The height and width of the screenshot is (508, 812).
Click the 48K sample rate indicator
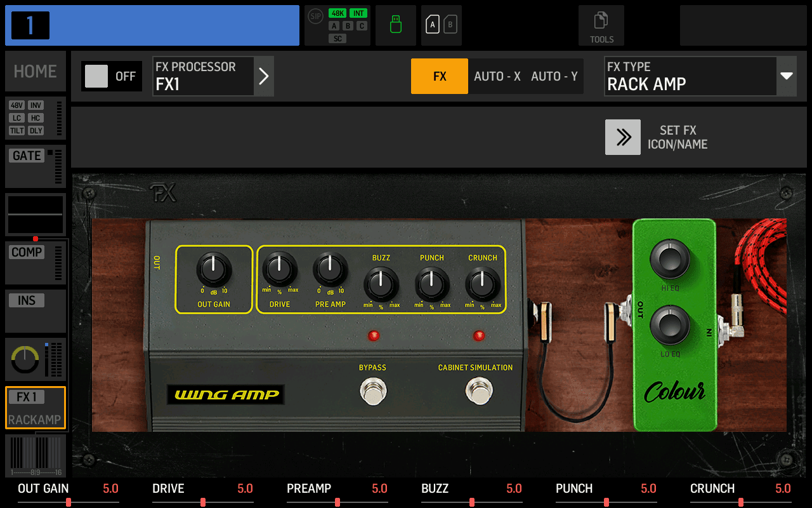click(x=337, y=13)
